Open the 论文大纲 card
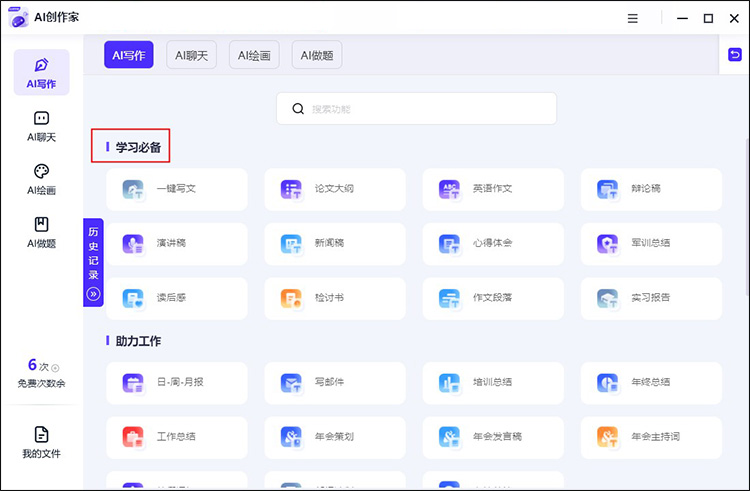 (x=335, y=189)
